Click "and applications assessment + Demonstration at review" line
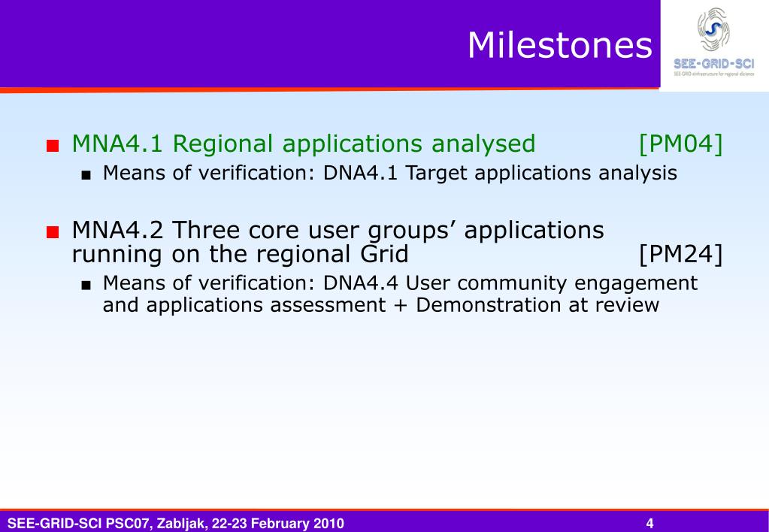This screenshot has width=769, height=532. tap(380, 305)
